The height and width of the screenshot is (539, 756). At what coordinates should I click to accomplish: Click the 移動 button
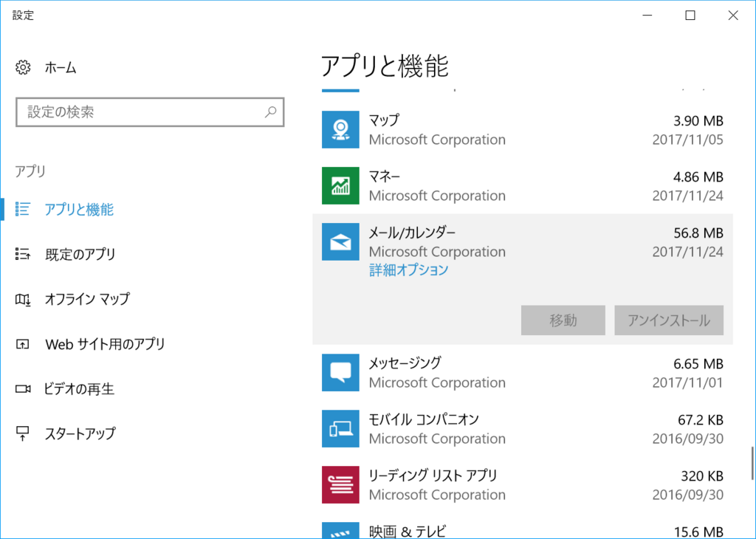pyautogui.click(x=563, y=320)
